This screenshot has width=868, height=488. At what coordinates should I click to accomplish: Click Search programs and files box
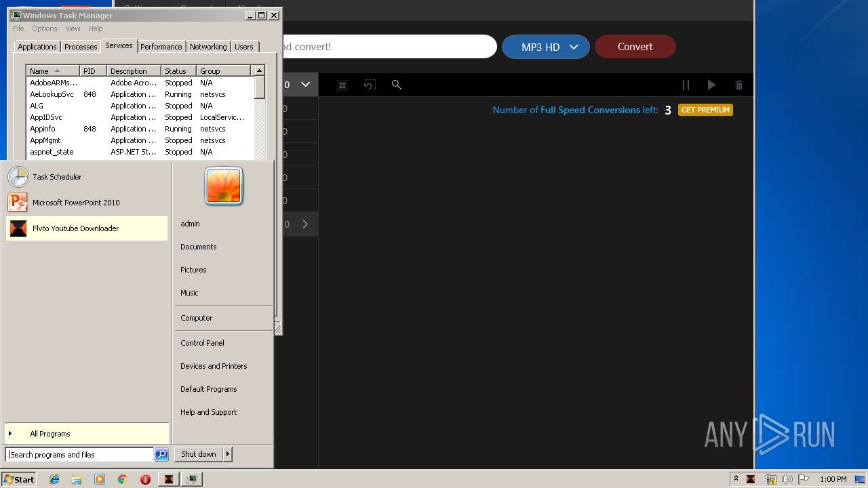tap(79, 455)
